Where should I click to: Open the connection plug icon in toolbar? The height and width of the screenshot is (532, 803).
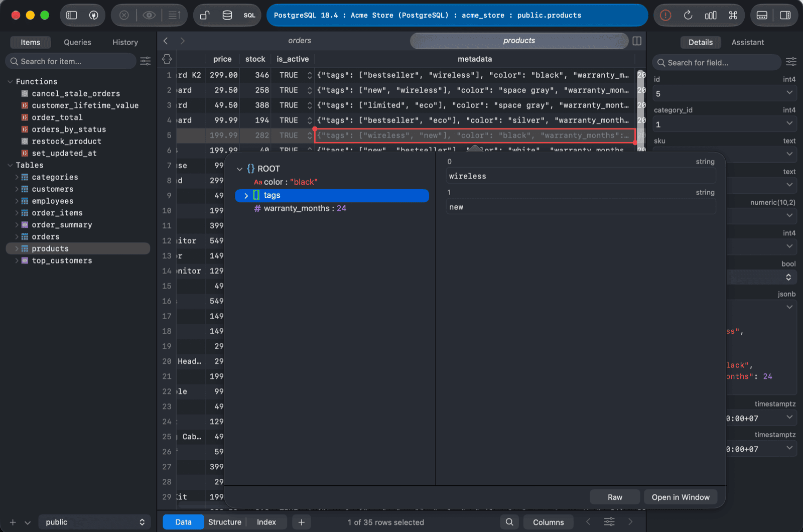(x=93, y=15)
